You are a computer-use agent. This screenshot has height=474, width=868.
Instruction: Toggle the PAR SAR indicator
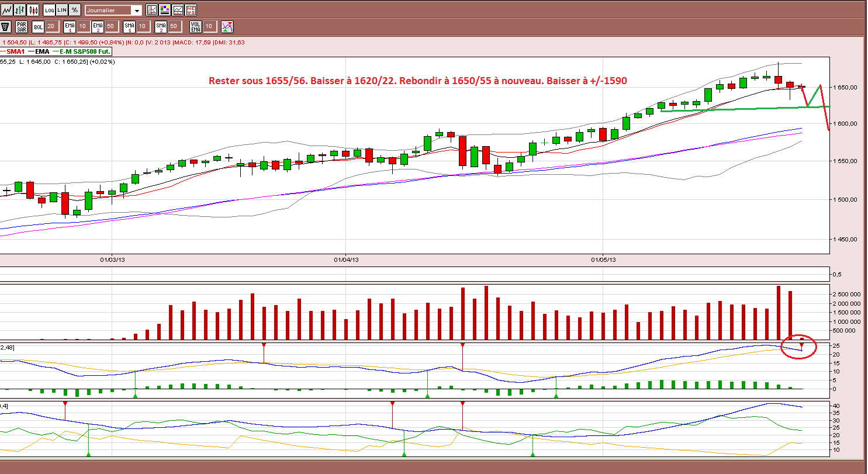point(22,26)
